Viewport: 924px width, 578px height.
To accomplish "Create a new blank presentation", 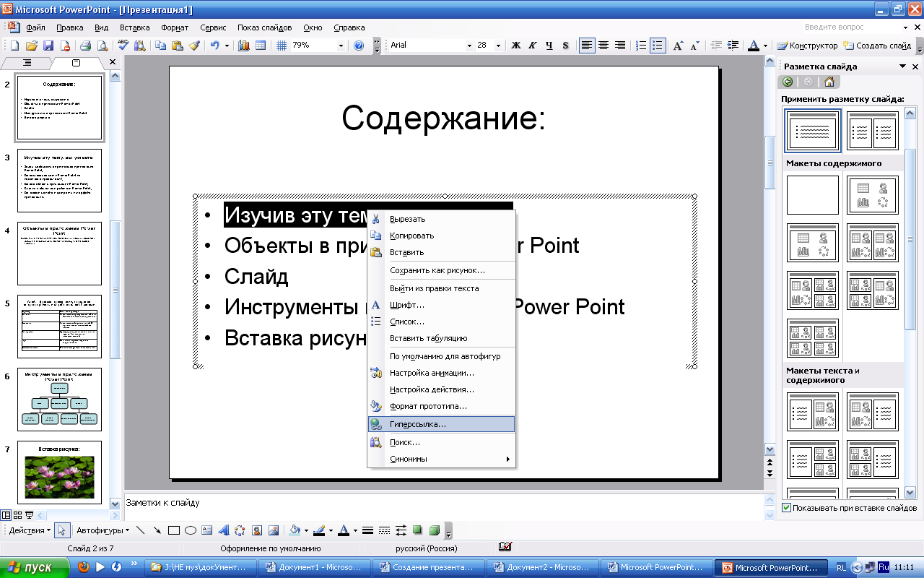I will click(14, 46).
